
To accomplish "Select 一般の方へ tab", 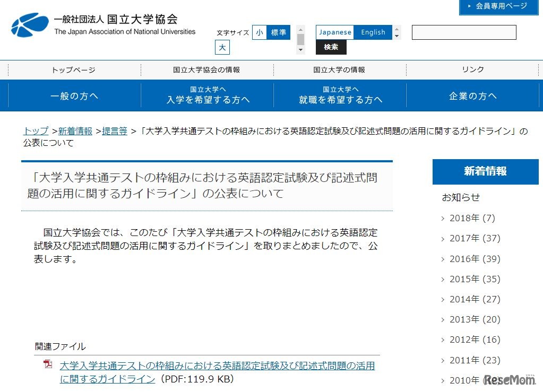I will pyautogui.click(x=74, y=95).
